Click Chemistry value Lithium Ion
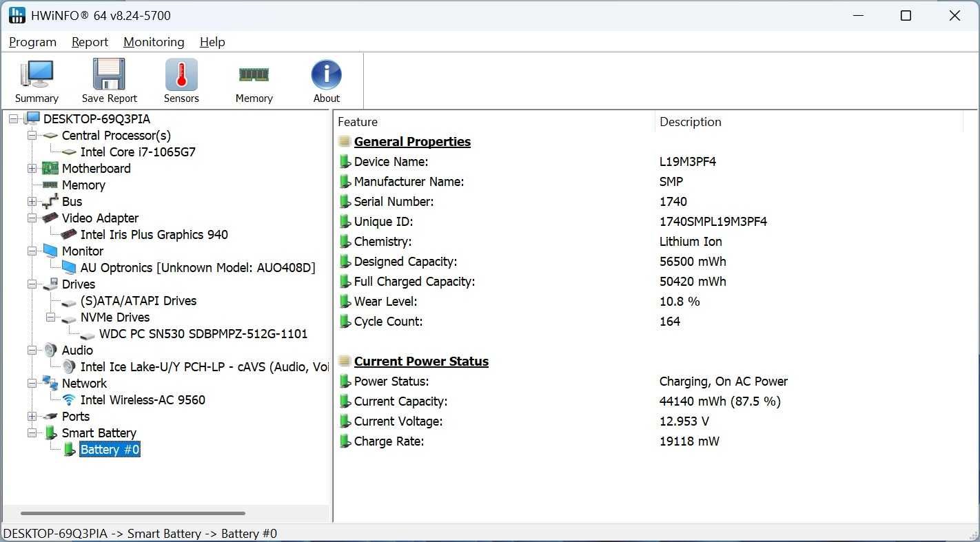 click(691, 242)
